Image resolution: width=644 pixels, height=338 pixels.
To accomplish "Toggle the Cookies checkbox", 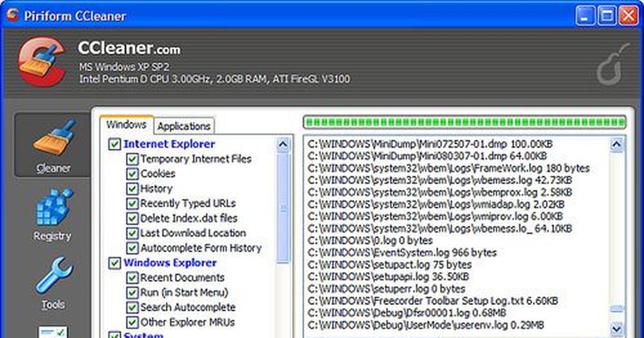I will [x=131, y=174].
